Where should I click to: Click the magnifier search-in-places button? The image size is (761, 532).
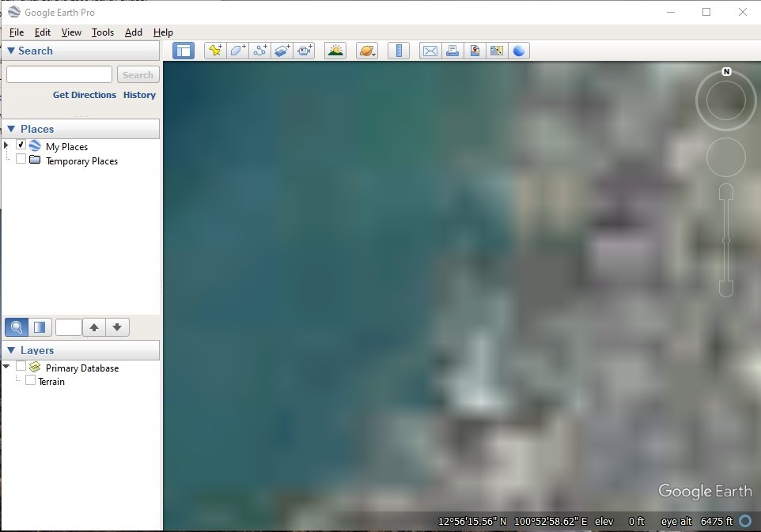[17, 327]
